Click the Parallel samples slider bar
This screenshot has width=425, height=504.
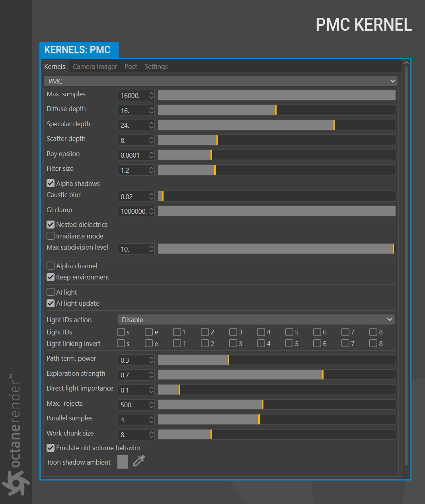[277, 420]
